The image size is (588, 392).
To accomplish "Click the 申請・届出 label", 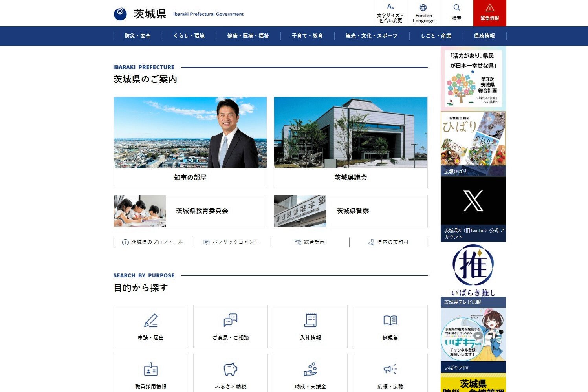I will click(x=151, y=338).
